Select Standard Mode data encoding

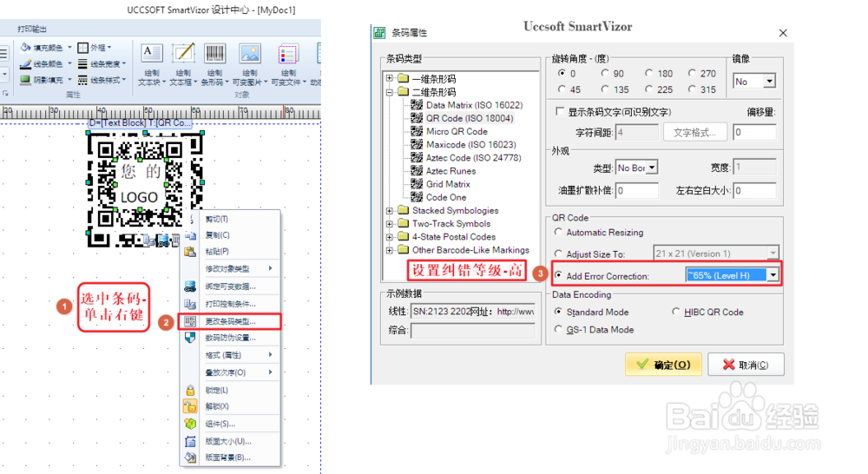(558, 312)
